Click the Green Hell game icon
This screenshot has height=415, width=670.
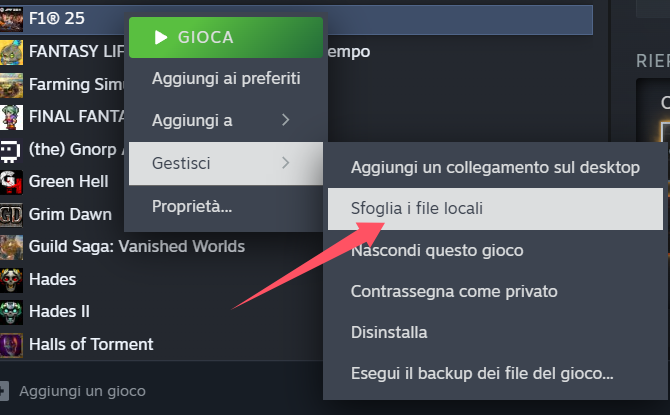[x=11, y=182]
